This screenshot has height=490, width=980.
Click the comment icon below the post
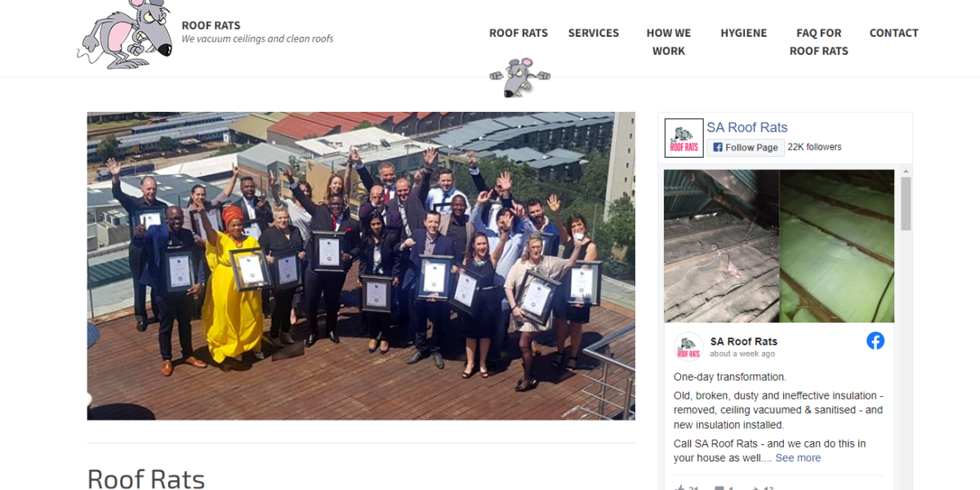719,488
